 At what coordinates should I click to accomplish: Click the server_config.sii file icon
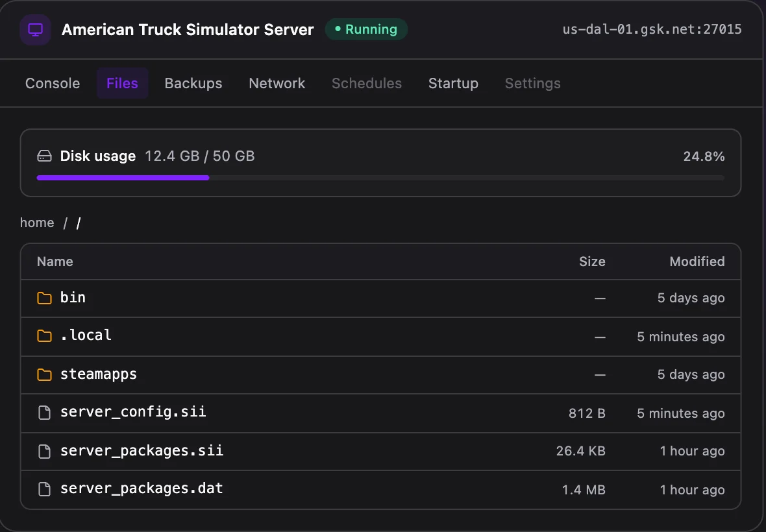pos(44,413)
